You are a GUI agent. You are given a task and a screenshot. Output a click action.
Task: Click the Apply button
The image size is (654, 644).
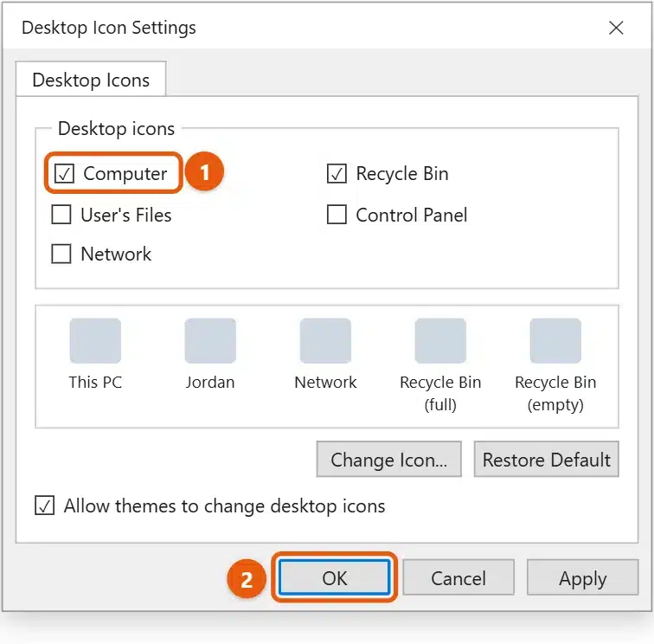[x=583, y=577]
